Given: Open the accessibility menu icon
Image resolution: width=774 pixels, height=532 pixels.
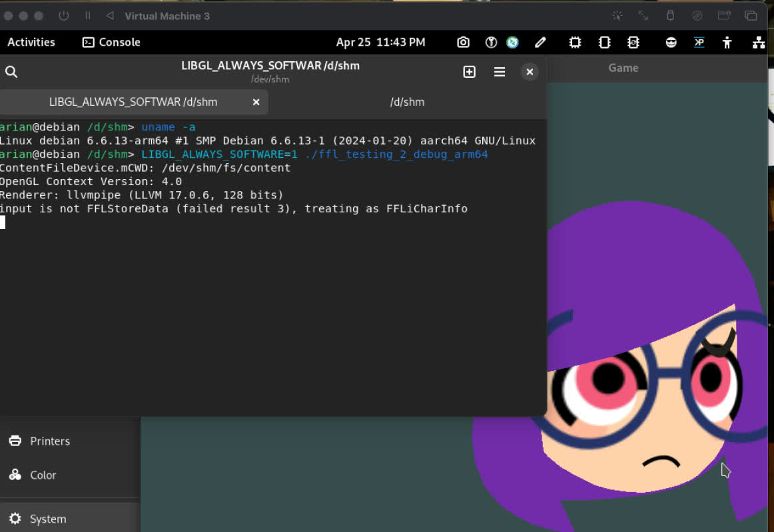Looking at the screenshot, I should [x=727, y=43].
